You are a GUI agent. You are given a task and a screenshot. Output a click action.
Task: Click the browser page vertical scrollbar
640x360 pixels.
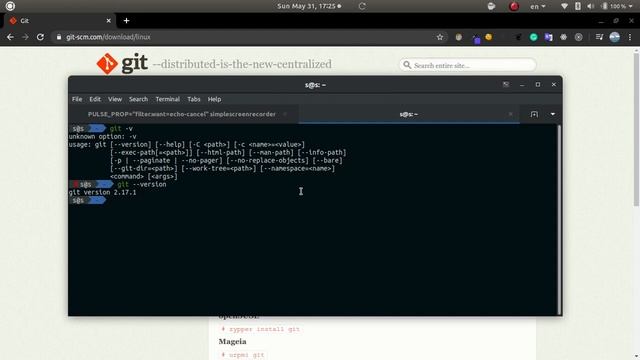(636, 130)
